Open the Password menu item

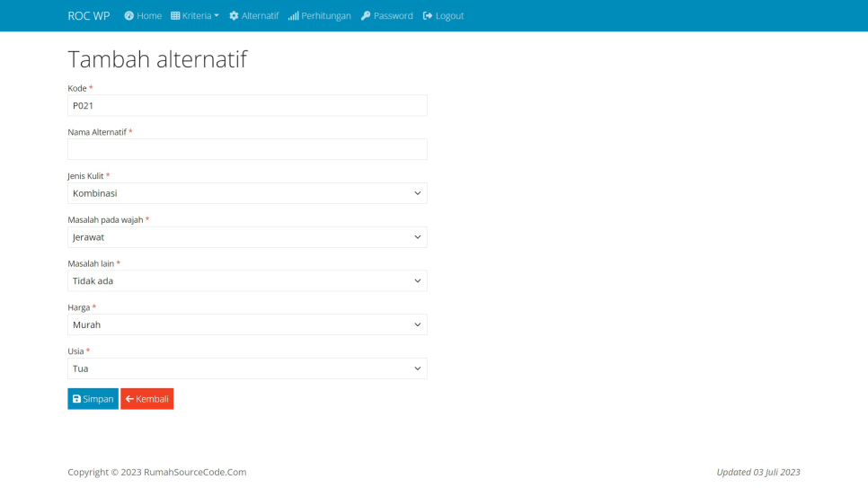[393, 16]
